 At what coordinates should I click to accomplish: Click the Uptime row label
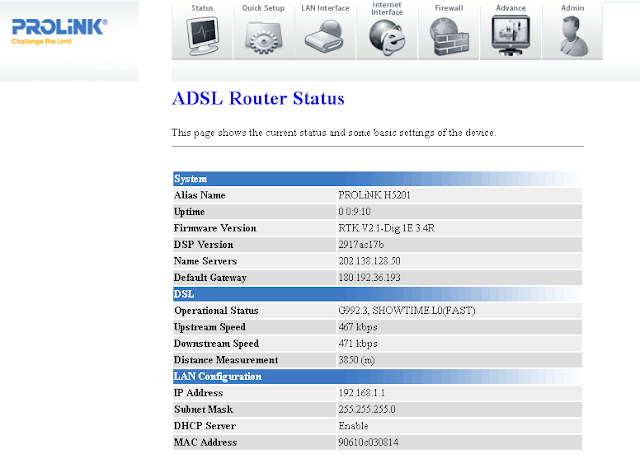coord(189,212)
